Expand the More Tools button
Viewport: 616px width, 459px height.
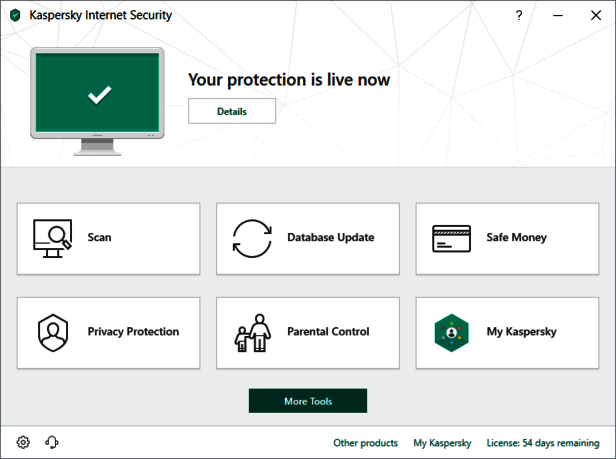(x=308, y=401)
